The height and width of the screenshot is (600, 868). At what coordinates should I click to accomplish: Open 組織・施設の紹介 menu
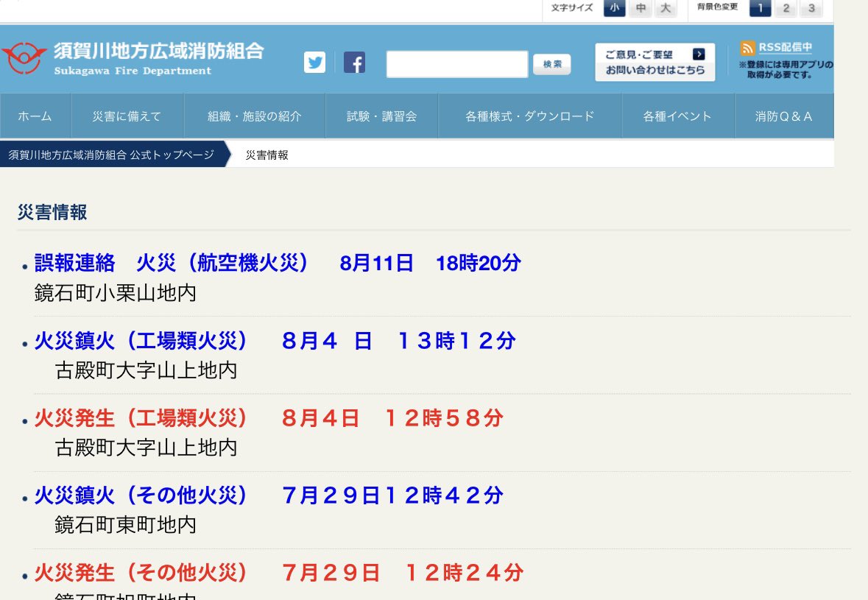point(255,116)
